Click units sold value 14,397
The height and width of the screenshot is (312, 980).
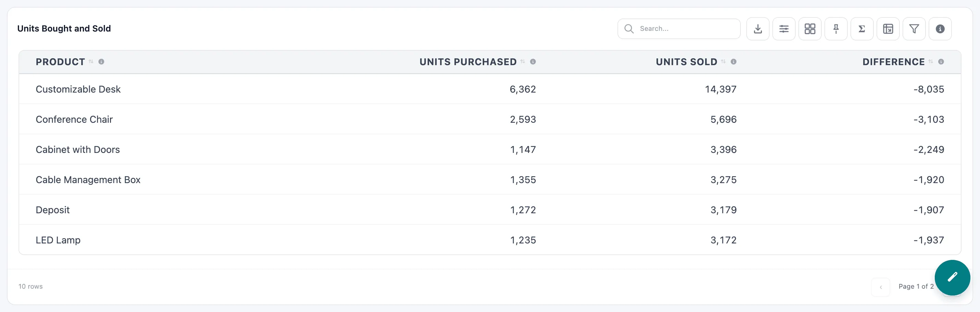[721, 89]
